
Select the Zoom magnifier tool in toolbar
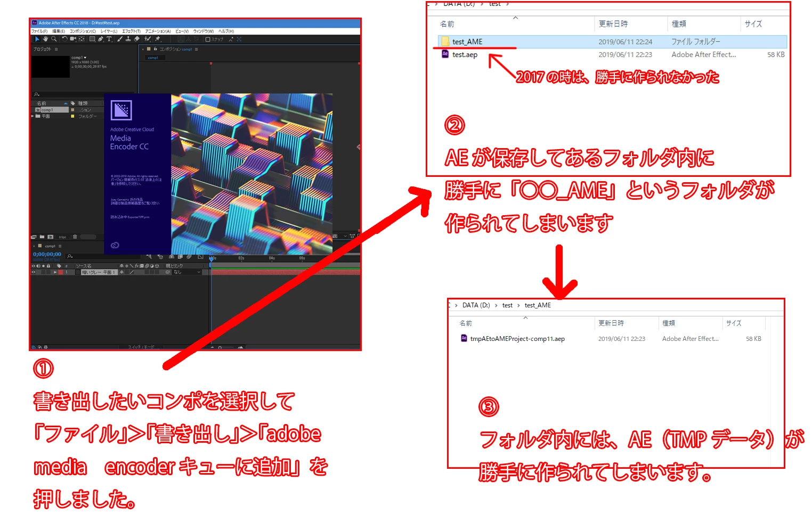point(54,39)
